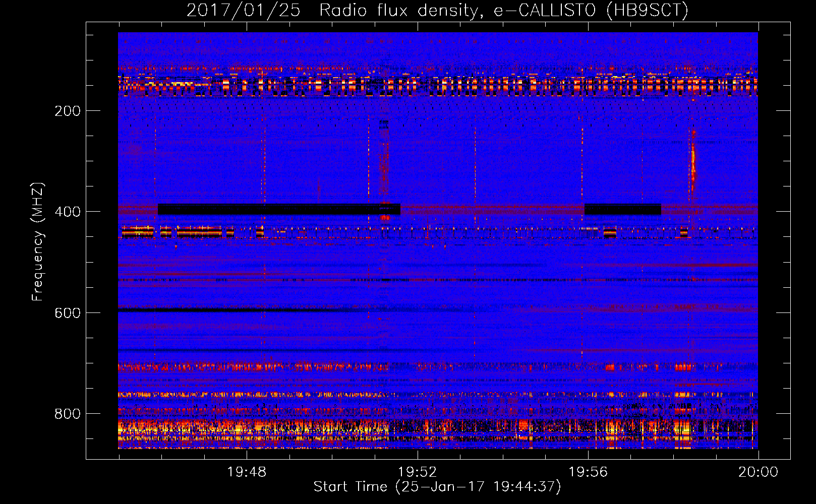Click the 19:48 time tick label
Screen dimensions: 816x504
[x=247, y=472]
